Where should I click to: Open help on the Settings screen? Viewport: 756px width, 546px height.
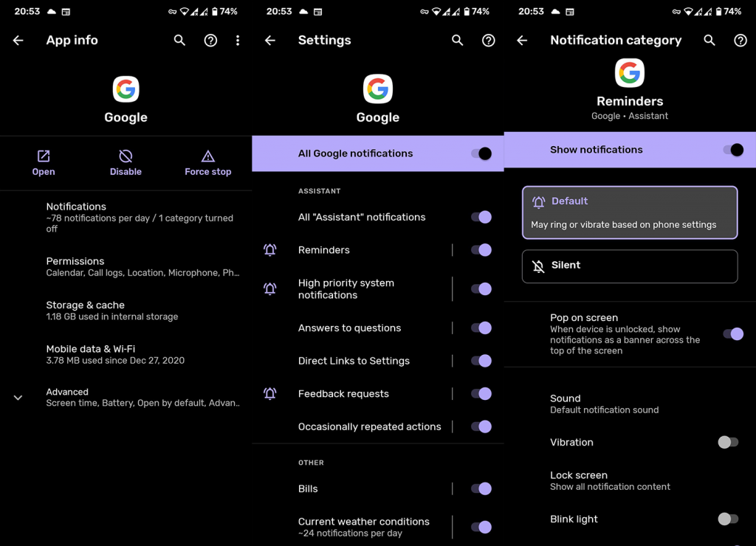489,41
